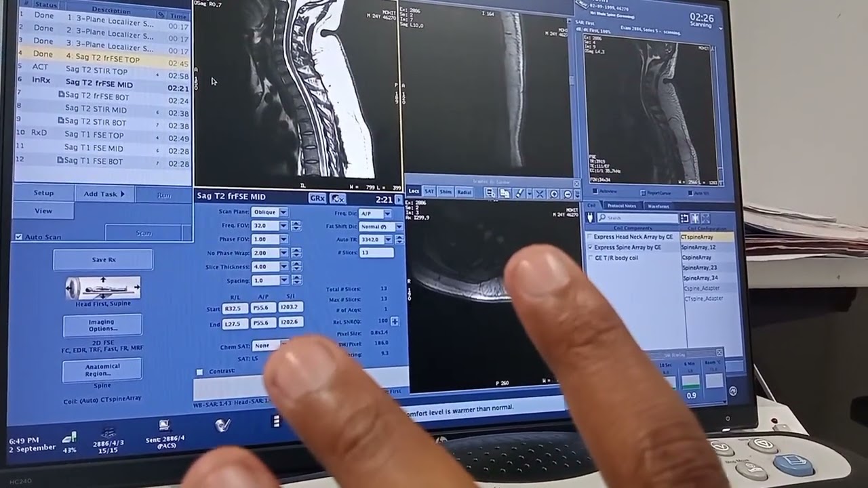Viewport: 868px width, 488px height.
Task: Click the Save Rx button
Action: coord(104,260)
